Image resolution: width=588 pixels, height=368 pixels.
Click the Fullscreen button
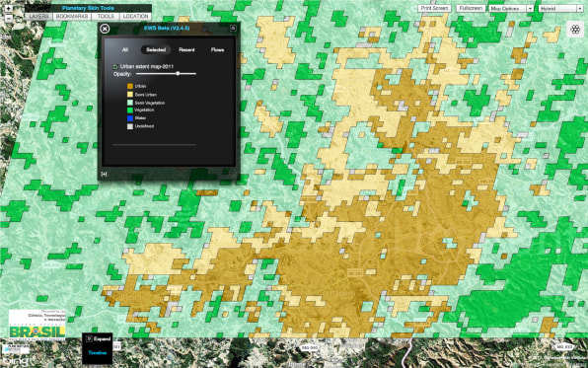tap(471, 8)
